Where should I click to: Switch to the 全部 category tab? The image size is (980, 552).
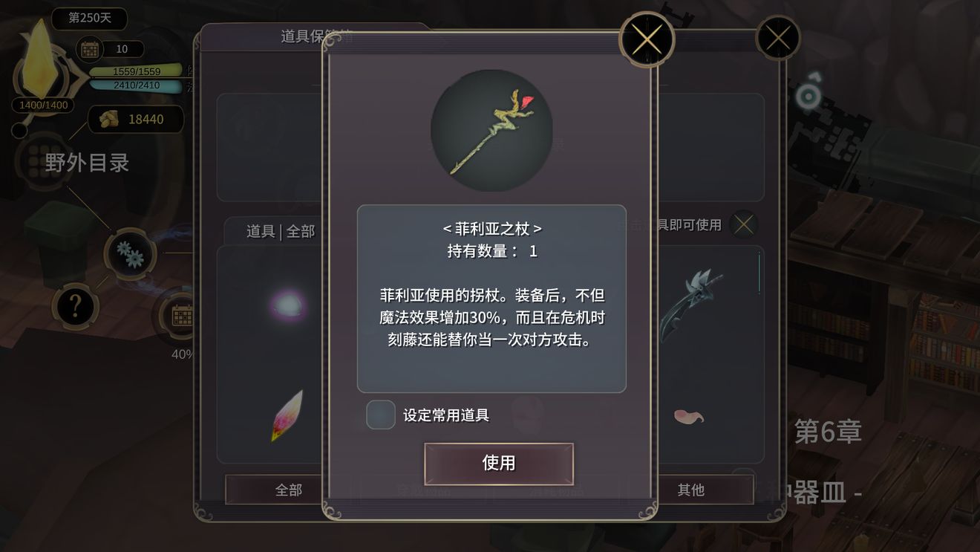(x=288, y=490)
